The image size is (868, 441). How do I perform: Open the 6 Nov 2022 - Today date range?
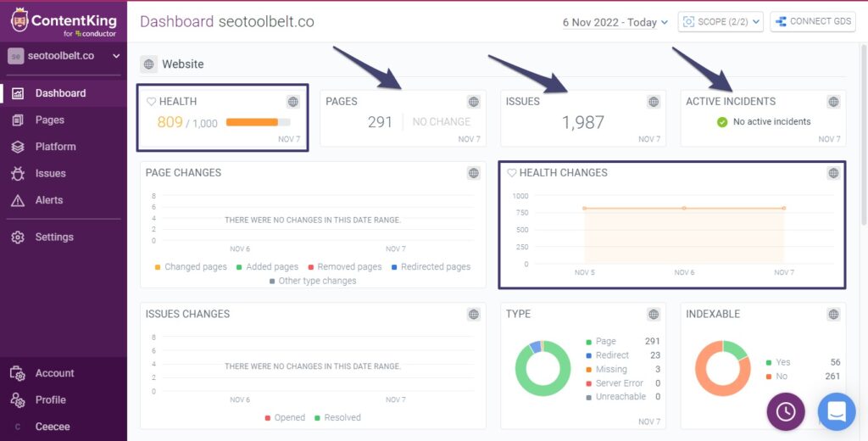point(615,23)
